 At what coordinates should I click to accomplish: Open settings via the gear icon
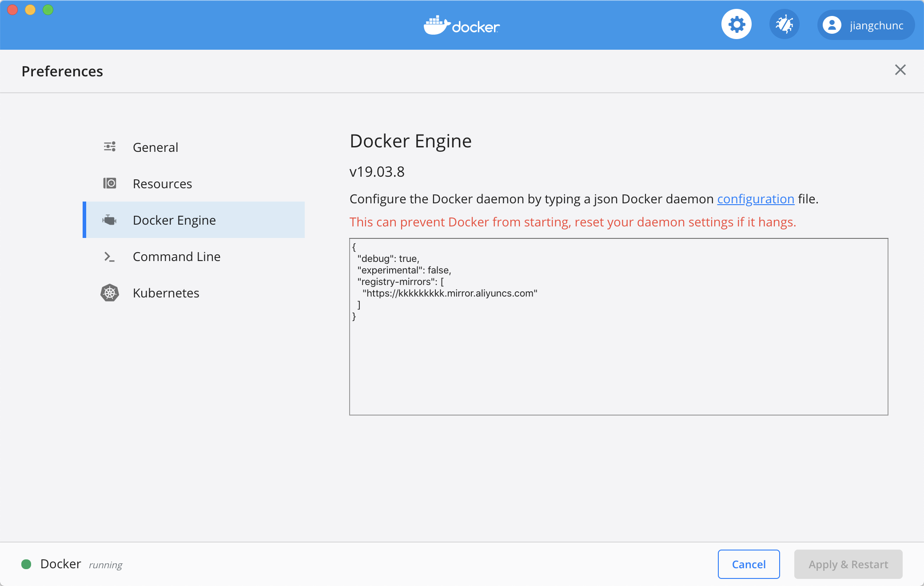[x=736, y=24]
